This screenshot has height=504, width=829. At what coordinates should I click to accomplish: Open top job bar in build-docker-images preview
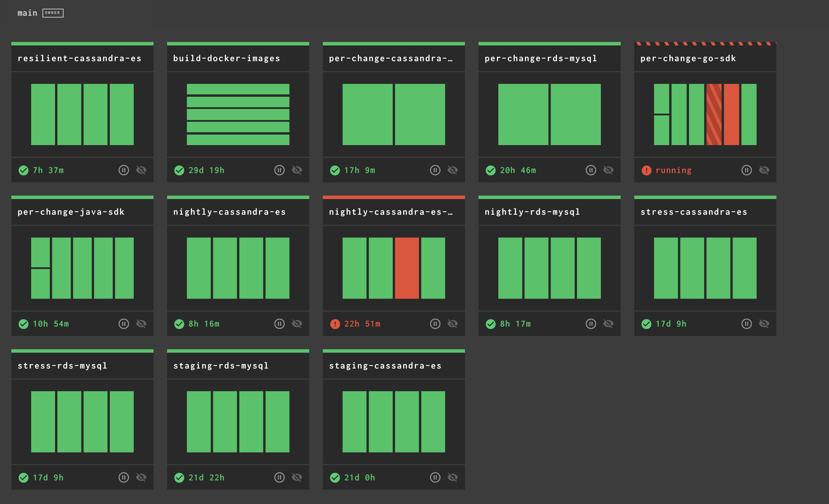(238, 89)
